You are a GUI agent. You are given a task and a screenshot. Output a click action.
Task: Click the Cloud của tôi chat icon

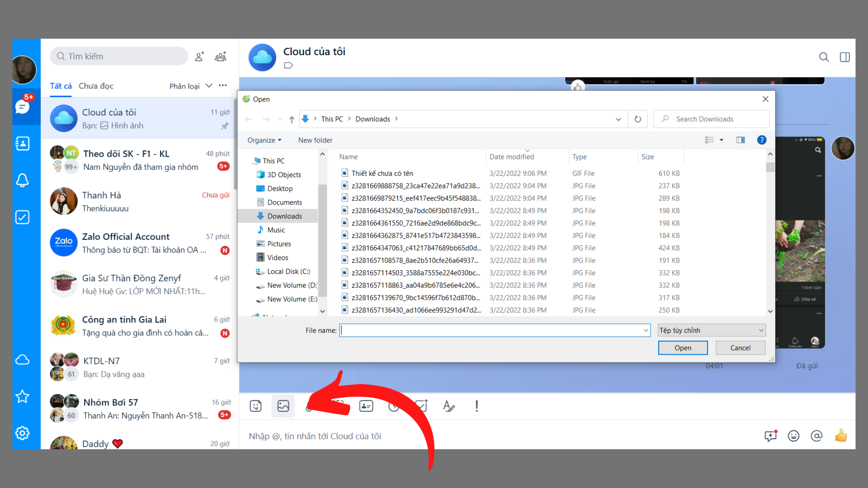pos(64,118)
